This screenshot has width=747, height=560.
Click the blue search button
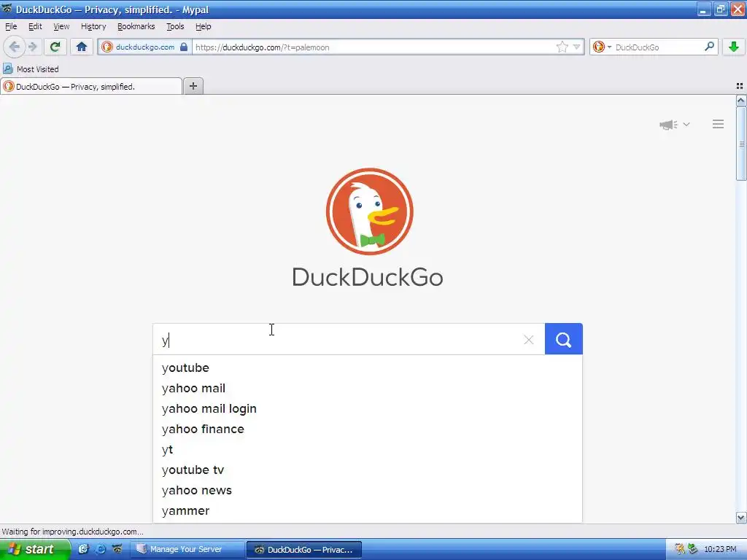(x=564, y=339)
